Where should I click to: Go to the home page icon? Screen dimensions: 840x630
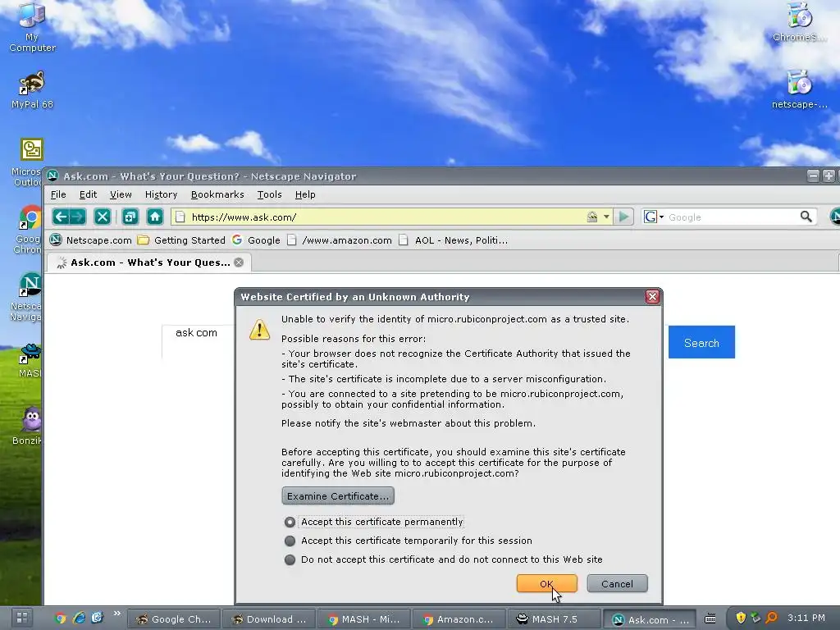[x=155, y=217]
